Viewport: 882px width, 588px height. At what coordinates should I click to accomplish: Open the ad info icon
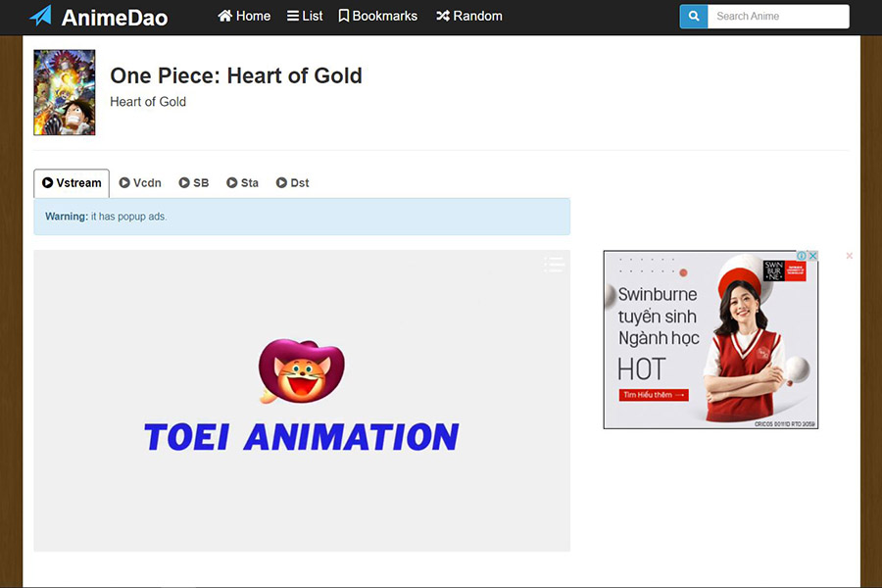coord(801,256)
